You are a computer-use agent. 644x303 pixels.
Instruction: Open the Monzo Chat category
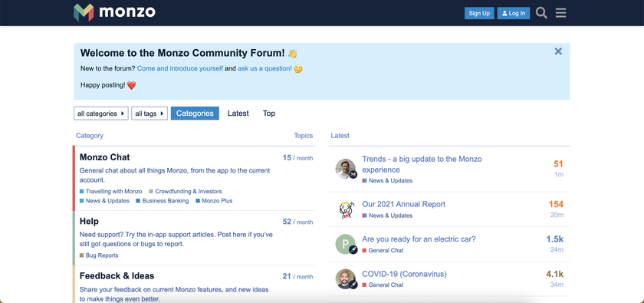click(105, 157)
